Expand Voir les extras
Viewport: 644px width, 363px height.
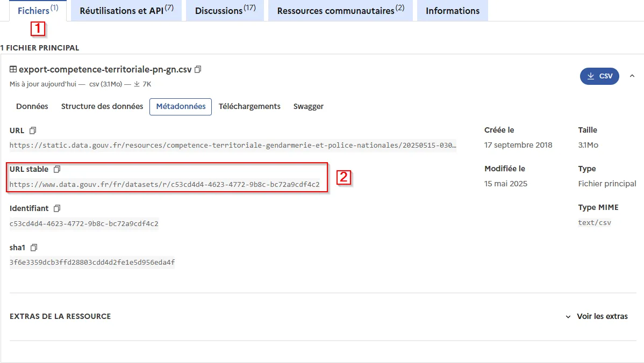coord(597,316)
